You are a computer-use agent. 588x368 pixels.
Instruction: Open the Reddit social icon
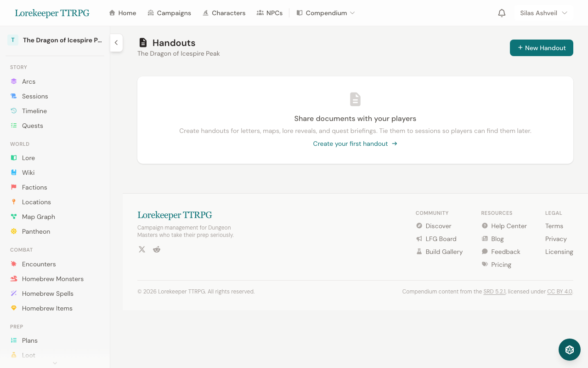coord(157,249)
